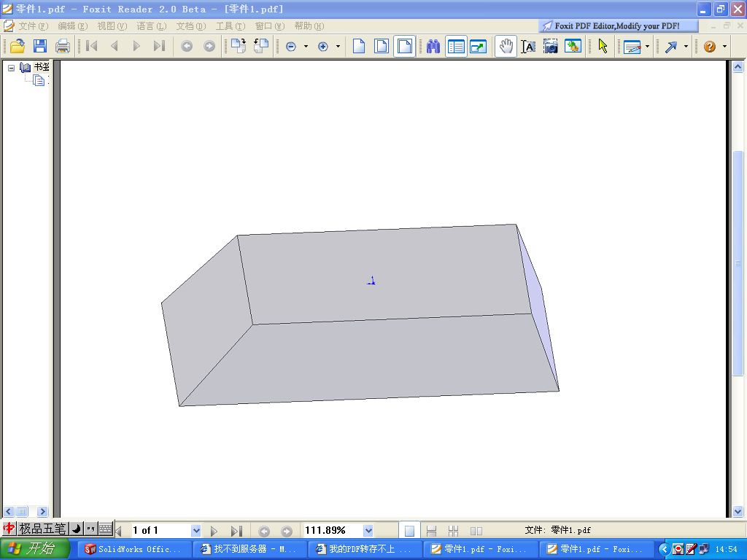The width and height of the screenshot is (747, 560).
Task: Open the typewriter tool dropdown arrow
Action: click(x=647, y=46)
